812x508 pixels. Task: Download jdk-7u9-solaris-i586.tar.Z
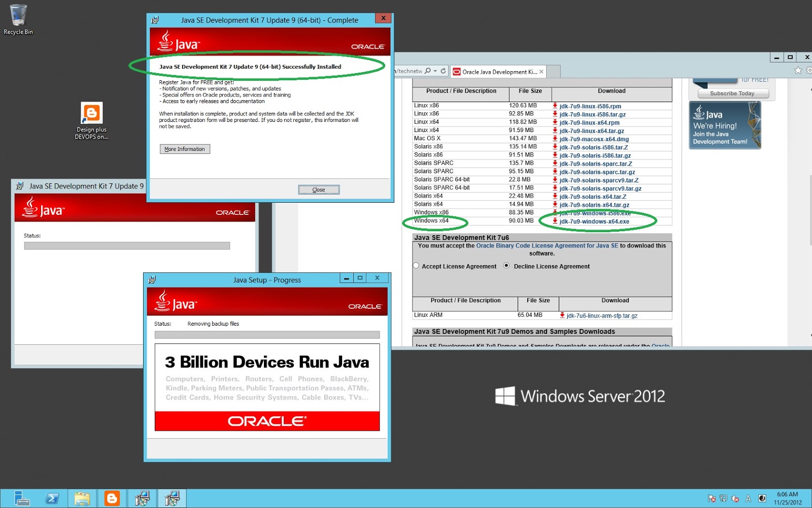[x=594, y=147]
